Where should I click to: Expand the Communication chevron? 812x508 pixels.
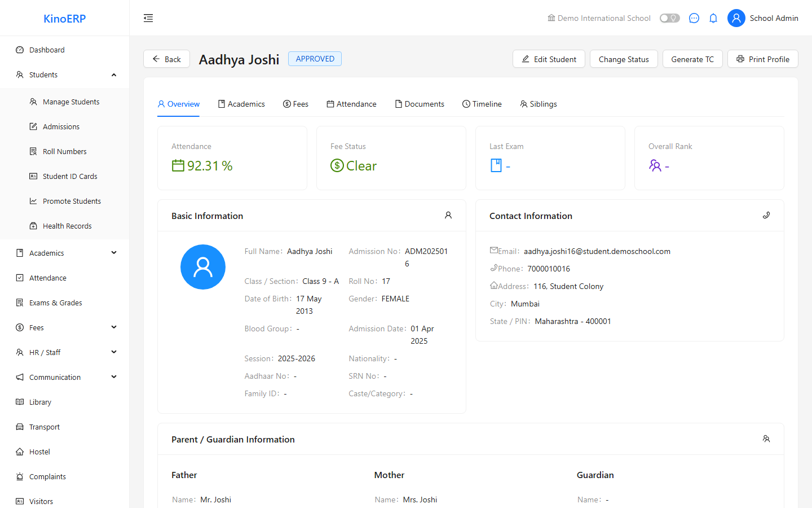click(114, 377)
